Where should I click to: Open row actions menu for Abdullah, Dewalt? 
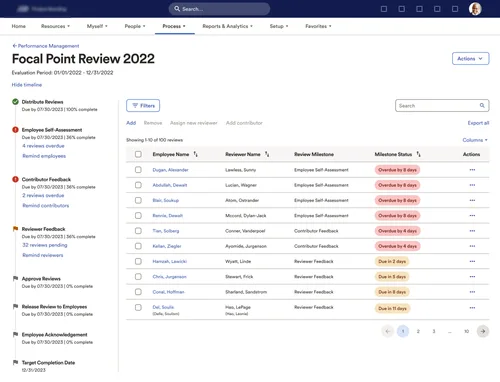(472, 185)
